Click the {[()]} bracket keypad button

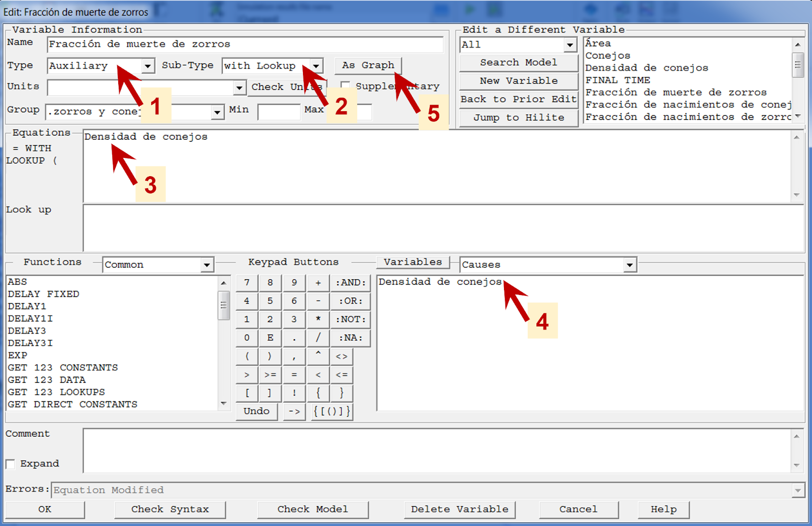click(x=332, y=411)
